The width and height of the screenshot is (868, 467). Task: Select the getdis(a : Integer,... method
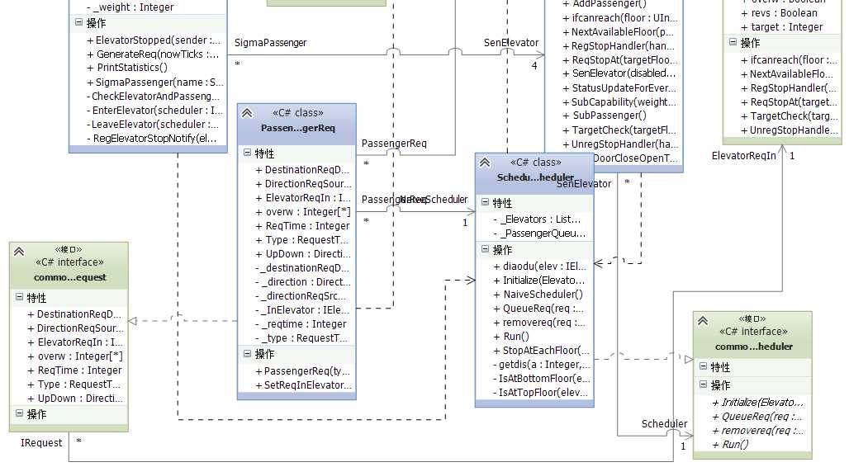pos(542,365)
